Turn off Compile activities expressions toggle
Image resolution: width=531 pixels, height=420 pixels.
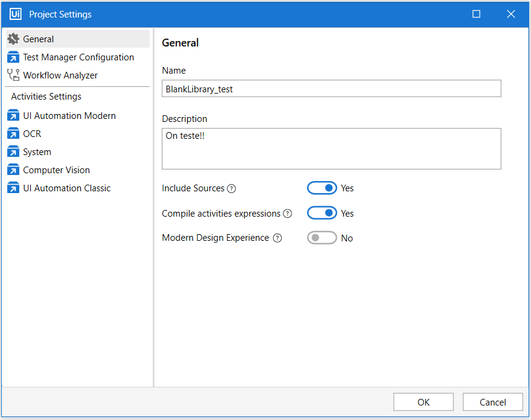(322, 214)
